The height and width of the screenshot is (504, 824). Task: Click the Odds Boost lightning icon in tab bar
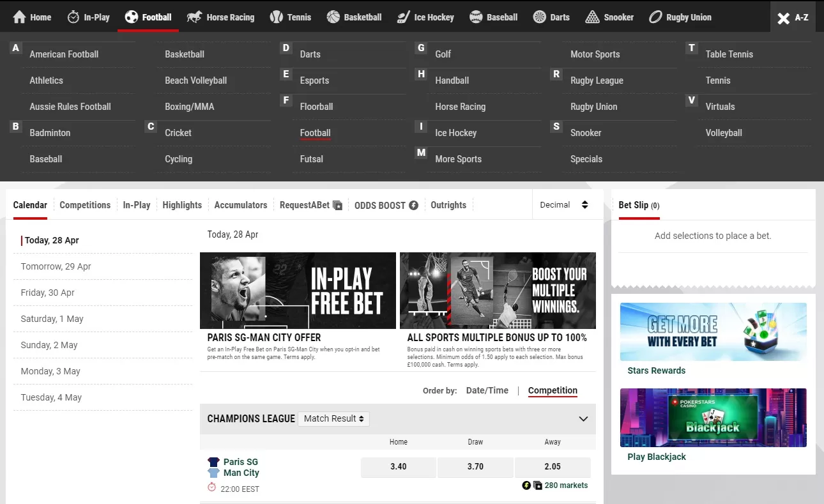[x=413, y=206]
